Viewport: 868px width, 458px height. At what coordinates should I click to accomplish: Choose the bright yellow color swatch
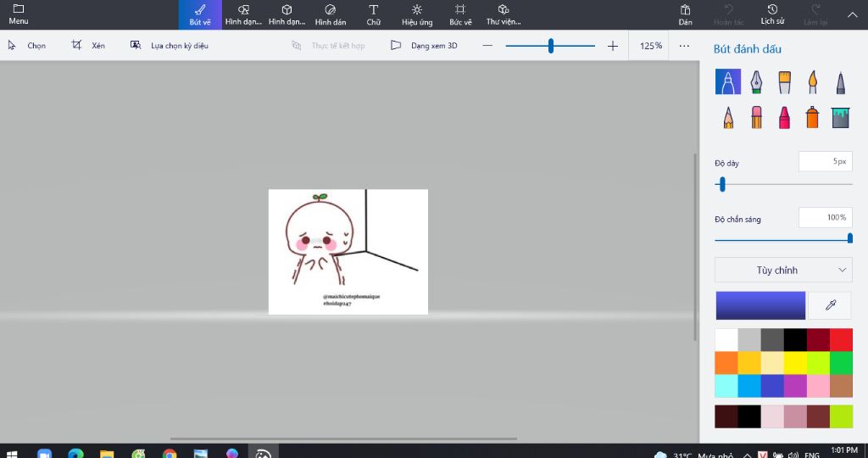795,363
